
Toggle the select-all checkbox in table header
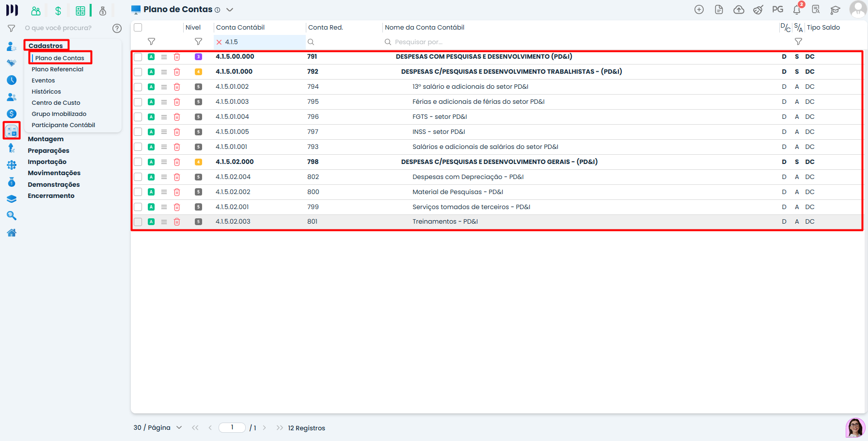[138, 28]
